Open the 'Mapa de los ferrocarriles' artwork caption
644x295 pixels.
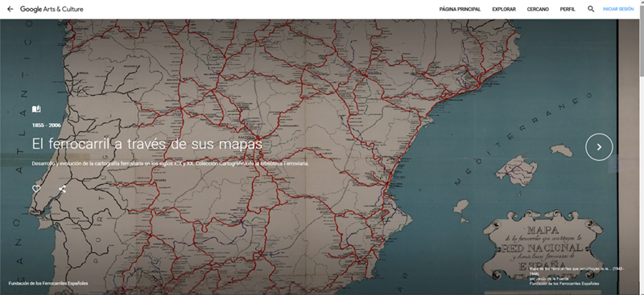click(x=576, y=271)
